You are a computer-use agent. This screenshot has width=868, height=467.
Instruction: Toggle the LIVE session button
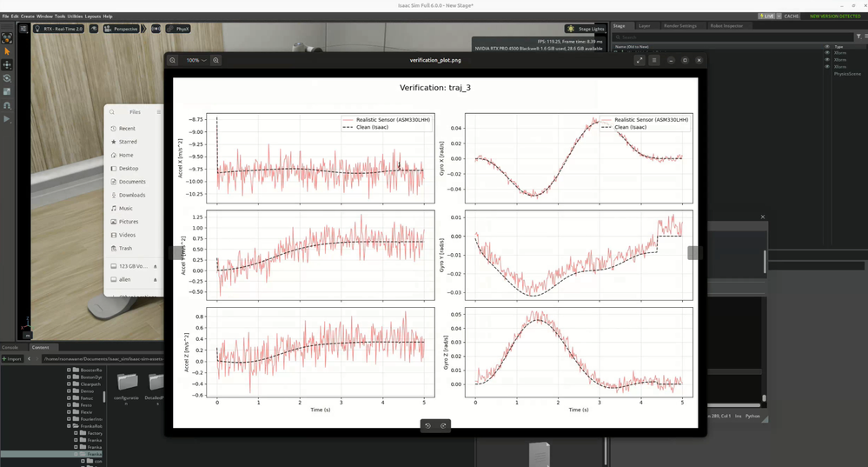pos(766,17)
